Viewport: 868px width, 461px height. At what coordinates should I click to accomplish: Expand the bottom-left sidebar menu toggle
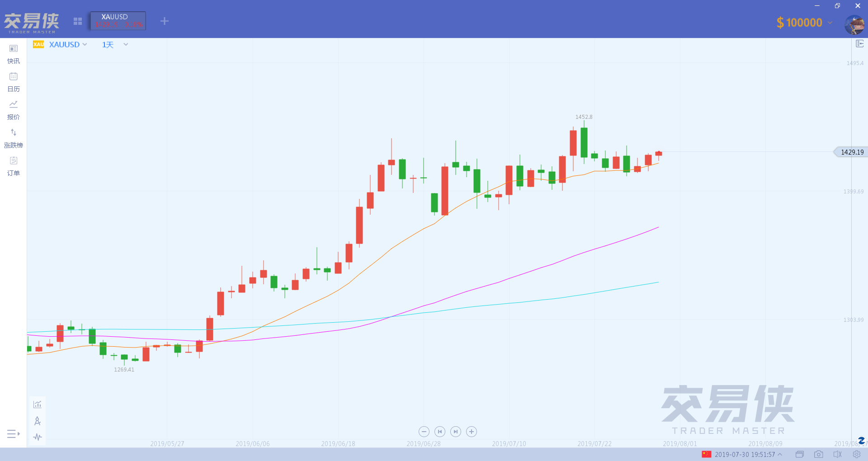click(x=14, y=434)
